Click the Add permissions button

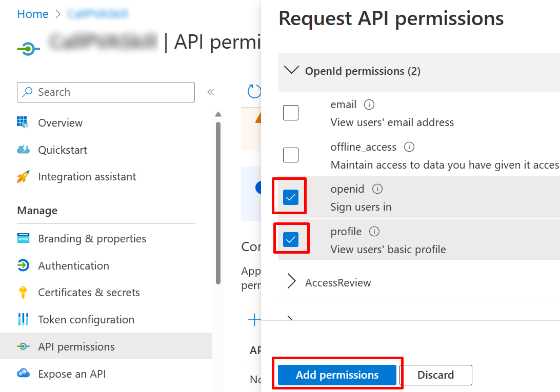coord(336,375)
